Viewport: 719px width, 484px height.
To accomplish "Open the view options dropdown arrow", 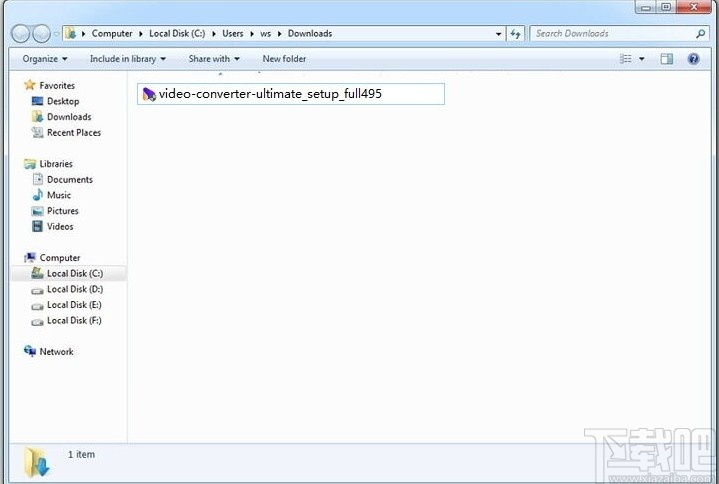I will [642, 59].
